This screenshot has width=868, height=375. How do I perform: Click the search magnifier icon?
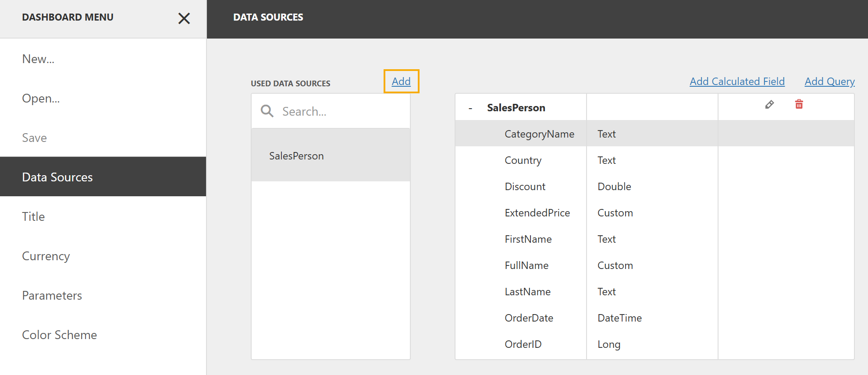click(267, 111)
